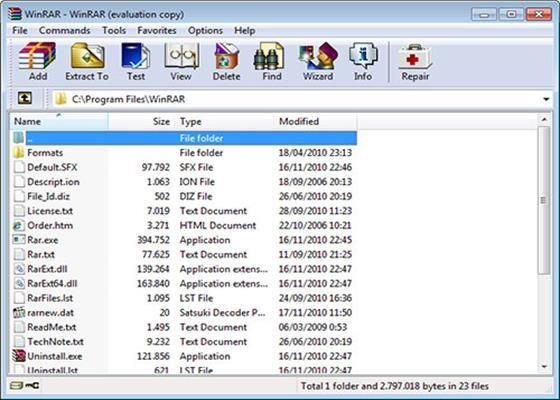Image resolution: width=560 pixels, height=400 pixels.
Task: Select the RarFiles.lst file name
Action: coord(50,298)
